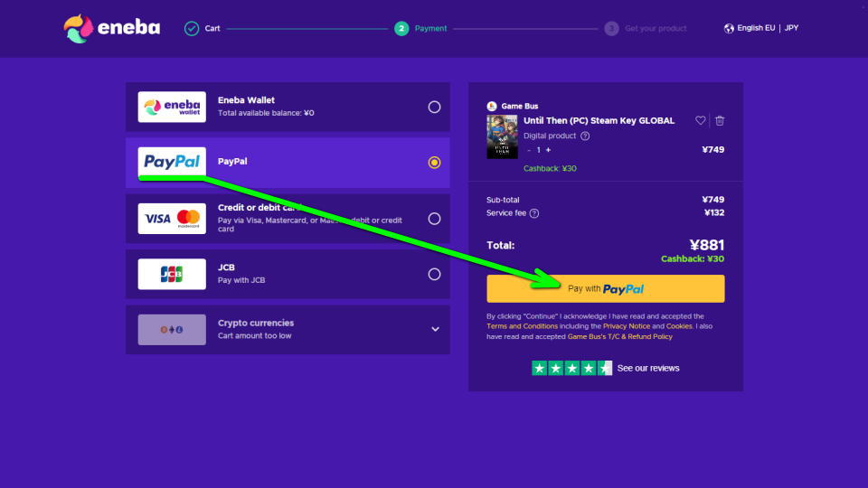Click the Cart amount too low text
This screenshot has width=868, height=488.
(x=254, y=336)
